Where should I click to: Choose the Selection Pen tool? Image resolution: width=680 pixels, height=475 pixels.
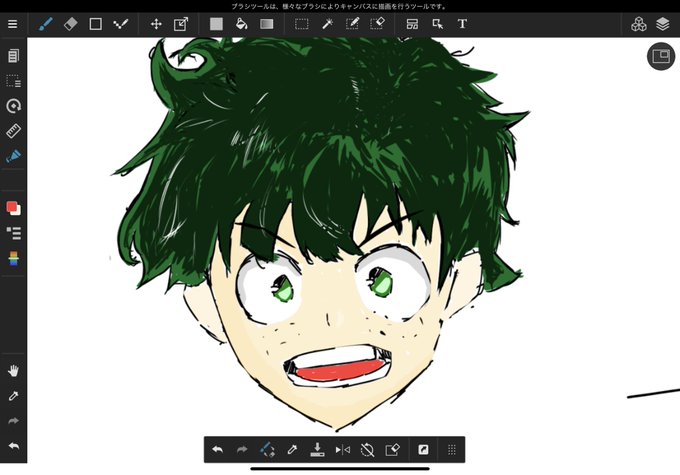tap(352, 24)
